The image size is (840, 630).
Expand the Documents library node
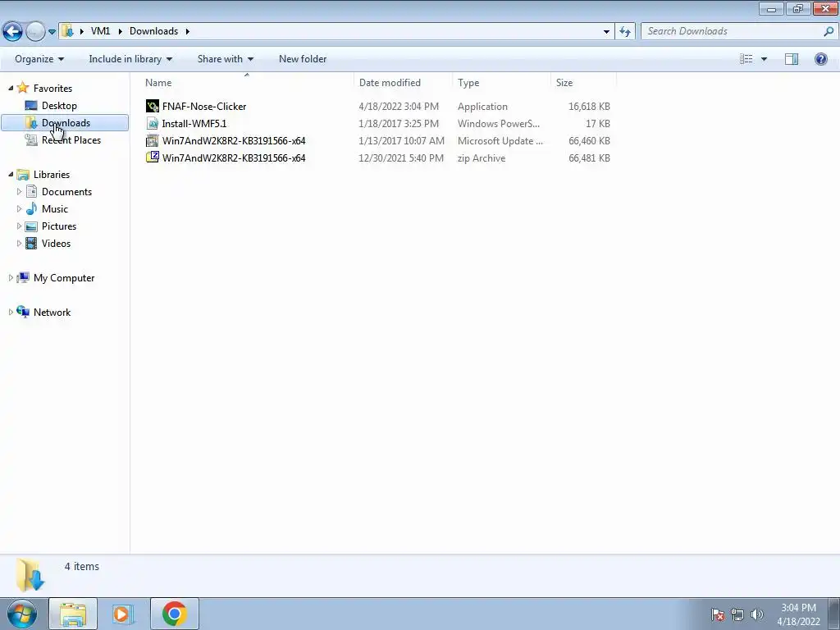(x=20, y=191)
